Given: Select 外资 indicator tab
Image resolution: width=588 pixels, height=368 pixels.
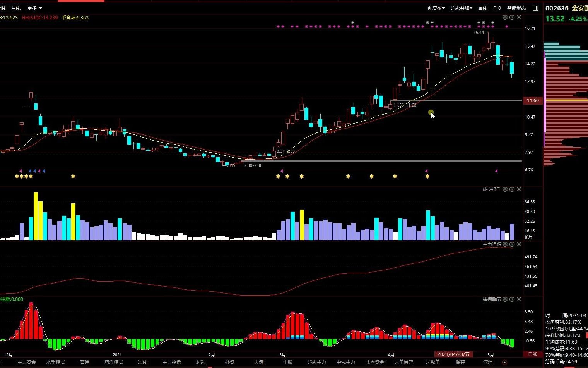Looking at the screenshot, I should tap(230, 362).
